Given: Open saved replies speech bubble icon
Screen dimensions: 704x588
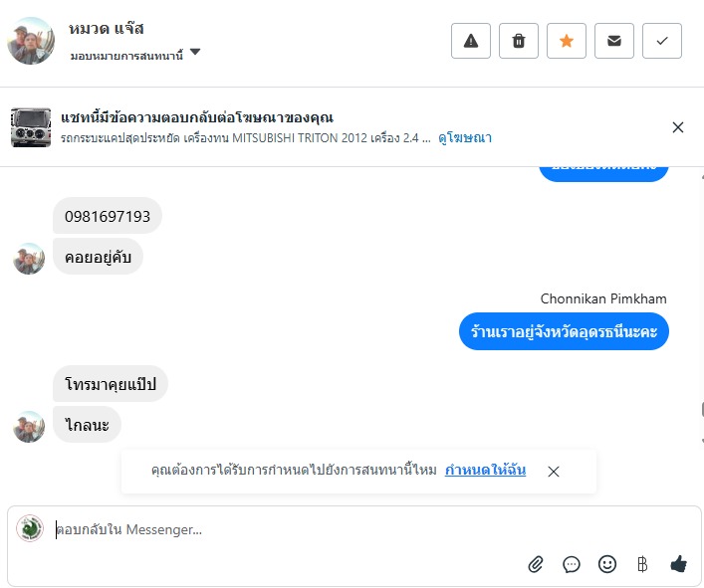Looking at the screenshot, I should 572,564.
